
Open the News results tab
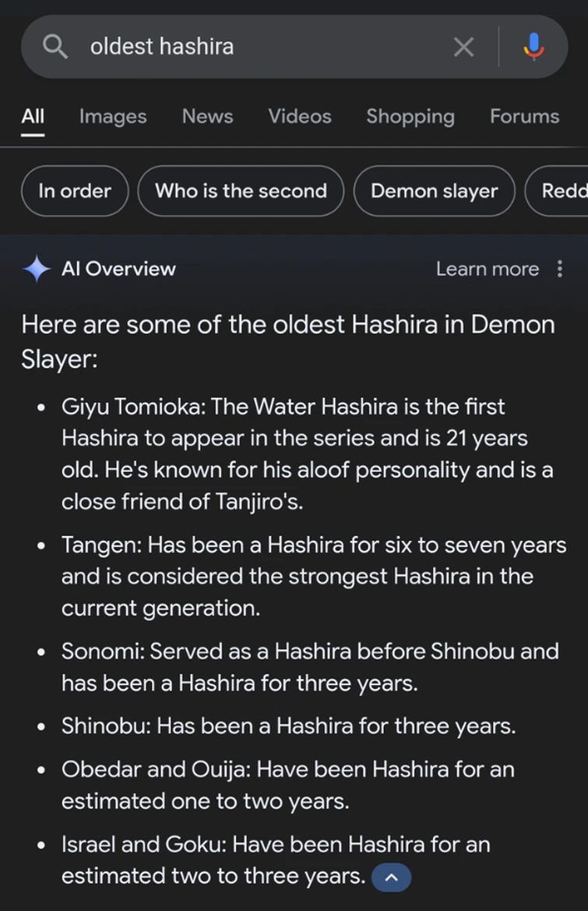point(207,116)
